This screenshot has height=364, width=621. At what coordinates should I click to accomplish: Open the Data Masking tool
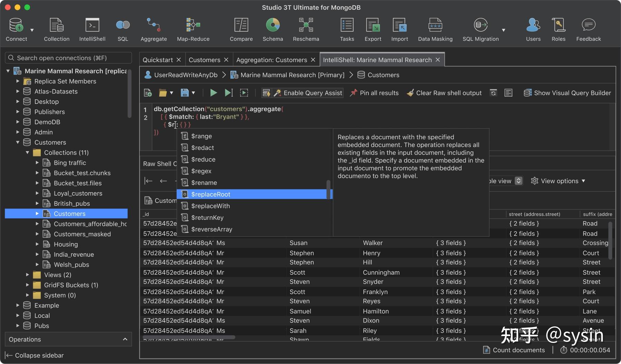pos(435,29)
